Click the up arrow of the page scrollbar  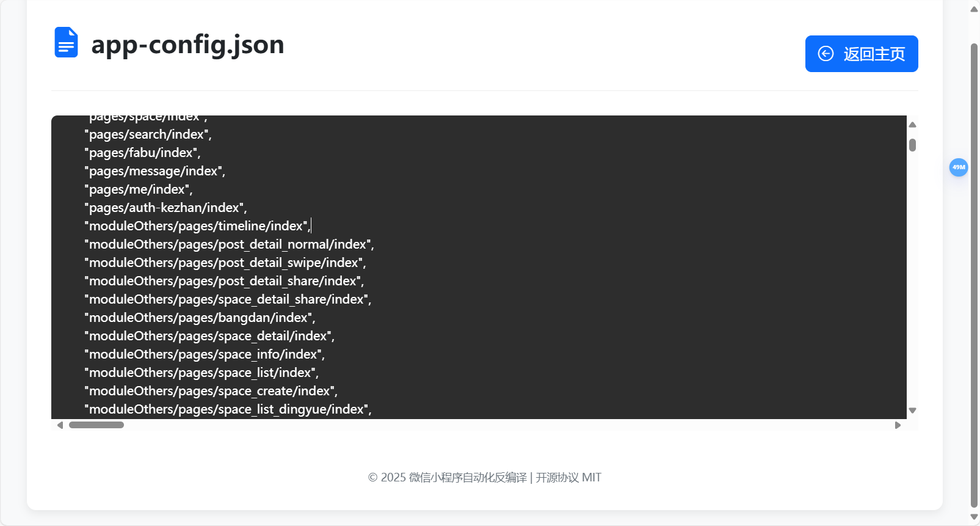pyautogui.click(x=973, y=9)
